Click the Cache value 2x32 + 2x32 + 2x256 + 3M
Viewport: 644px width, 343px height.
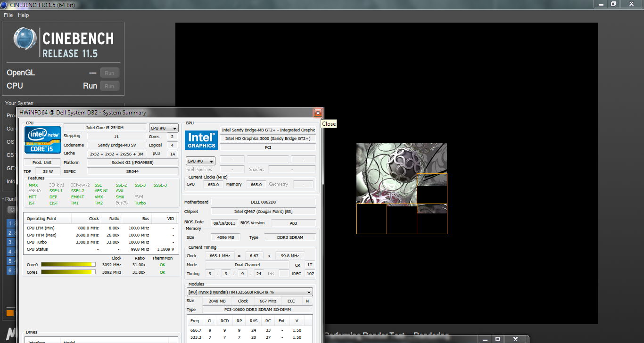pyautogui.click(x=116, y=154)
